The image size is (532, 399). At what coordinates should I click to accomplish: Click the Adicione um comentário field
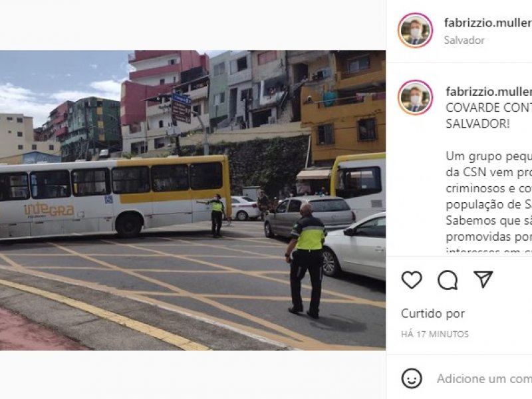484,378
